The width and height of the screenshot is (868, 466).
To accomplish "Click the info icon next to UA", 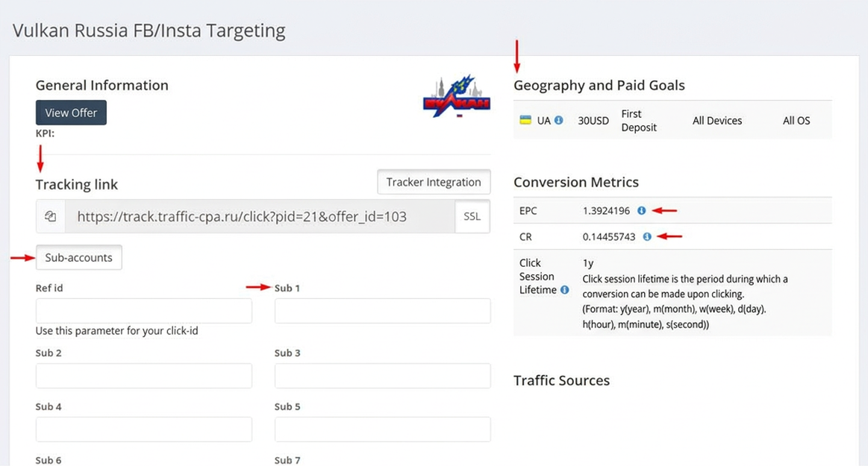I will point(559,120).
